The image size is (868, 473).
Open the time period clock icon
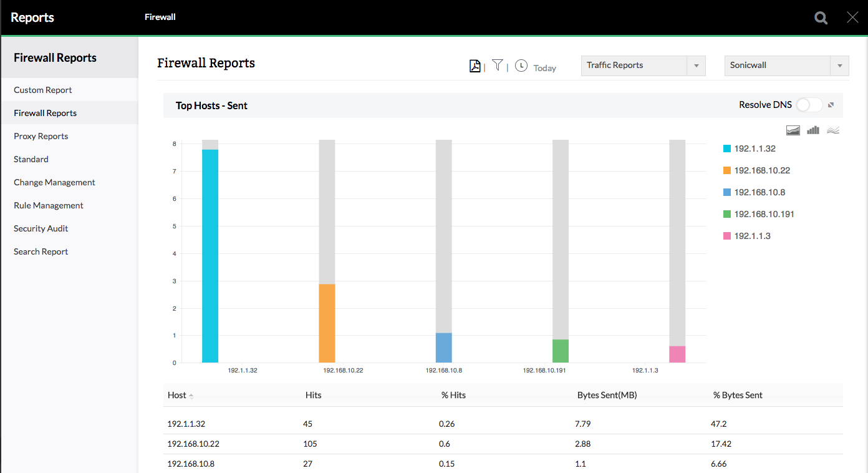(521, 65)
